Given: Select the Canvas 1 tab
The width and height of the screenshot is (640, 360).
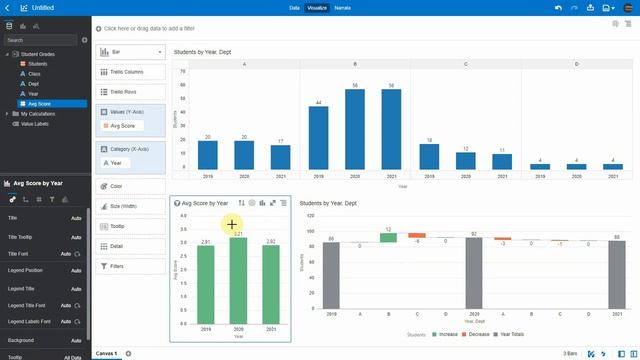Looking at the screenshot, I should (107, 353).
